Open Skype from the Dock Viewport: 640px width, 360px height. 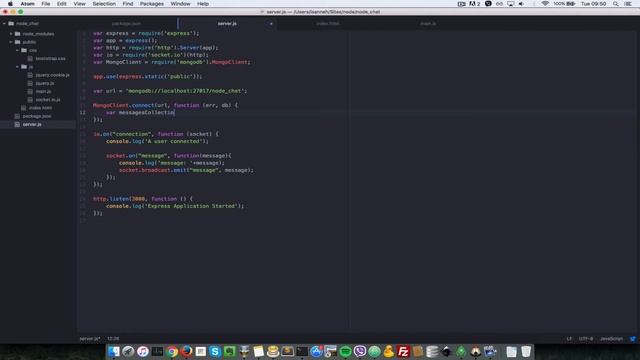coord(215,351)
